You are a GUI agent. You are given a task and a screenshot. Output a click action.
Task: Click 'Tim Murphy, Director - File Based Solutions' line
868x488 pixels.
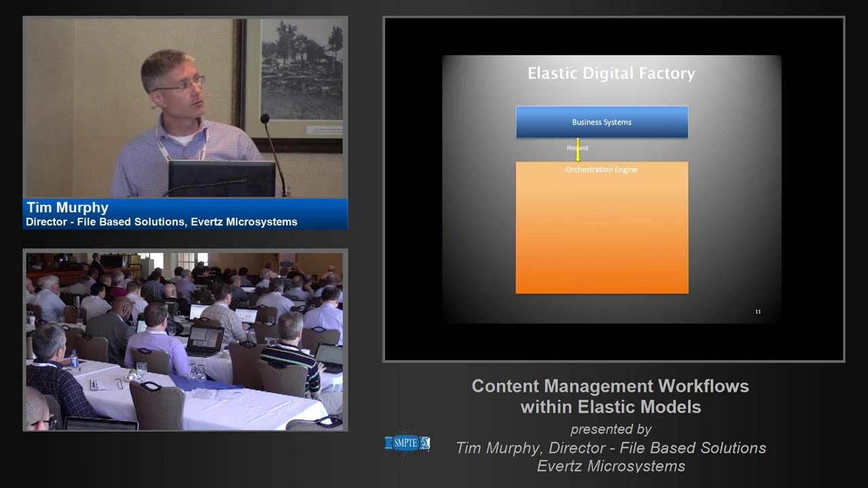click(611, 448)
